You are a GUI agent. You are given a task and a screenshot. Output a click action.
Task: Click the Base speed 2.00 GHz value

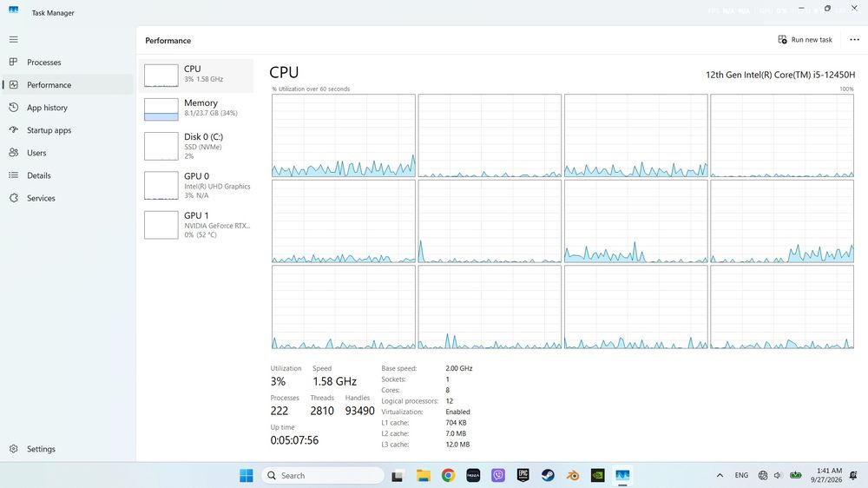pos(459,368)
